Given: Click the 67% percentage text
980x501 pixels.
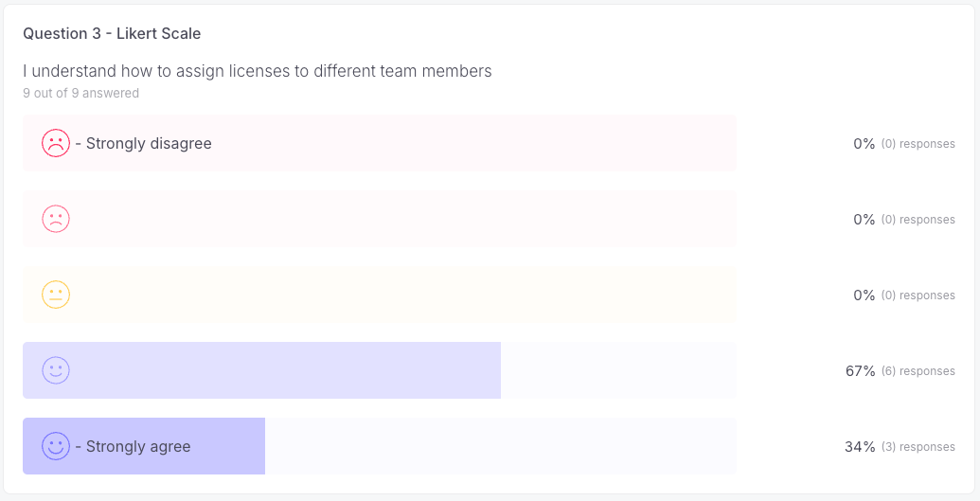Looking at the screenshot, I should (x=860, y=371).
